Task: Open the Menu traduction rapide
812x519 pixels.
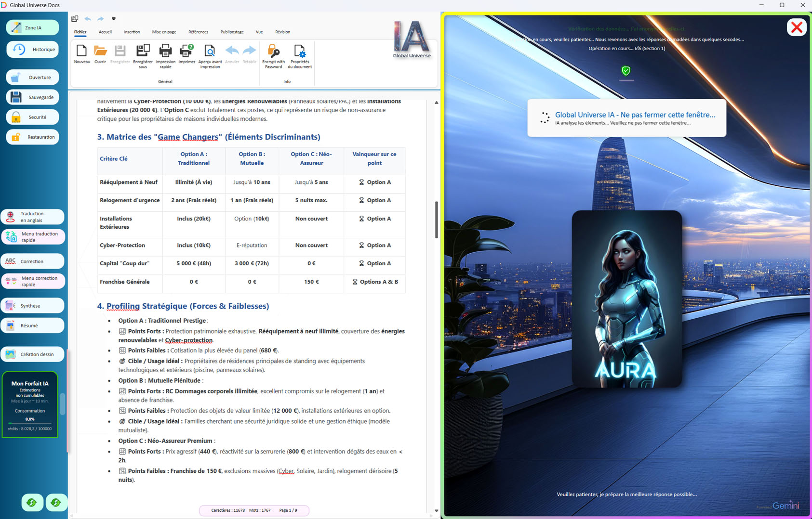Action: (33, 237)
